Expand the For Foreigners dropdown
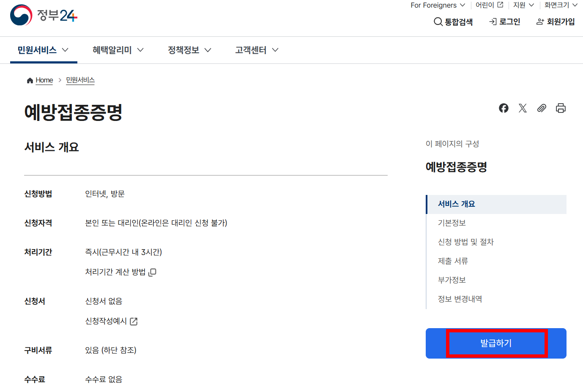Viewport: 583px width, 392px height. [437, 5]
